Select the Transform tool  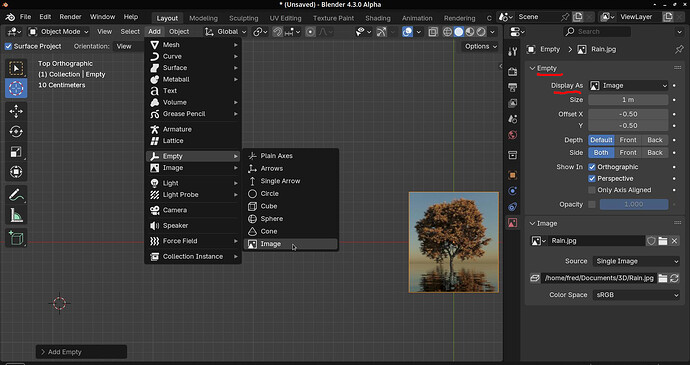point(16,172)
